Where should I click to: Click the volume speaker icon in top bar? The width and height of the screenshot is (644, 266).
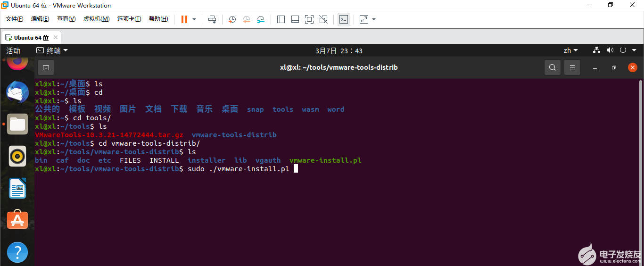(x=610, y=50)
